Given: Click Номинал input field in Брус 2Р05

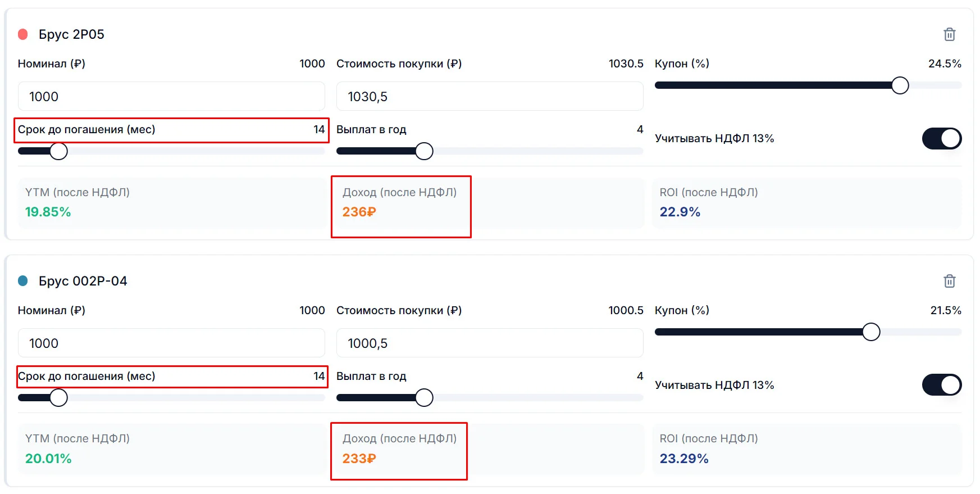Looking at the screenshot, I should coord(171,96).
